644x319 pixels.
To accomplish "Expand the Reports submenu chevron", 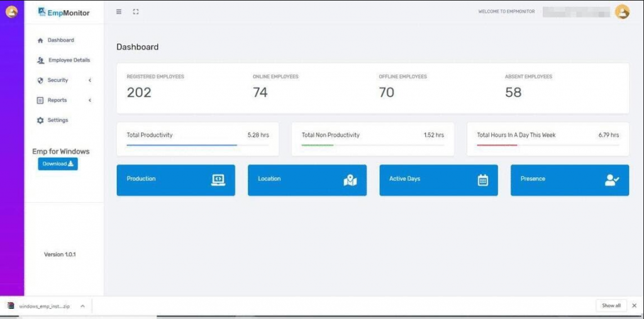I will 89,100.
